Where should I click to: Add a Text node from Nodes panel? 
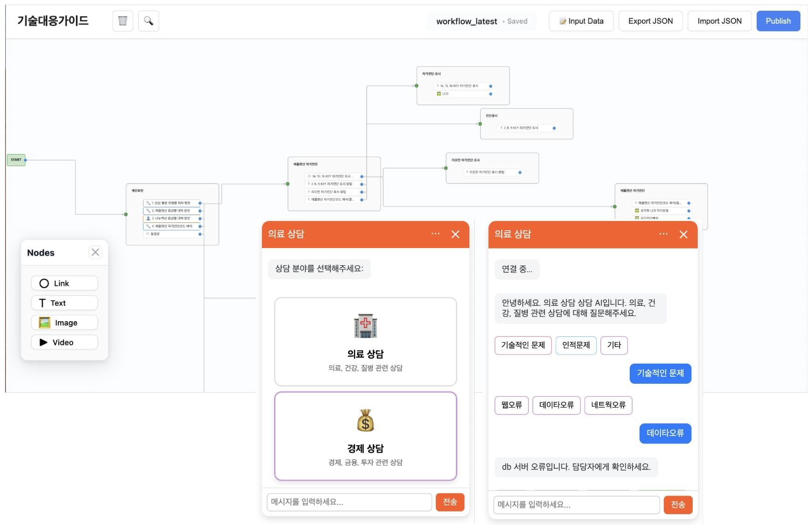click(x=64, y=303)
